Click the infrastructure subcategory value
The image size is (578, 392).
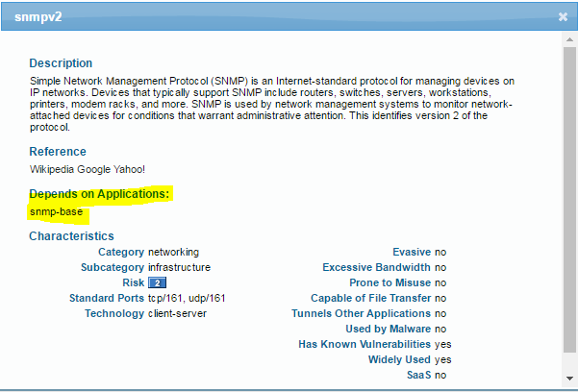(x=179, y=267)
